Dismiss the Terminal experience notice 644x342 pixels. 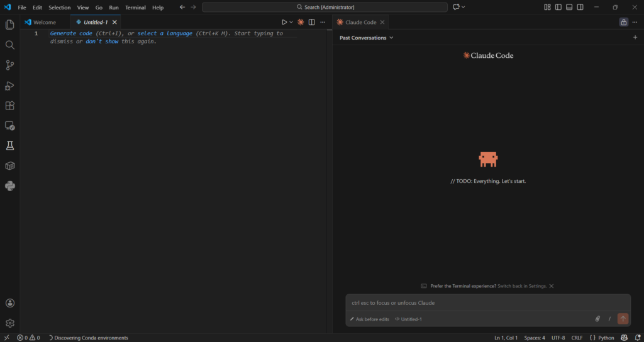(x=552, y=286)
